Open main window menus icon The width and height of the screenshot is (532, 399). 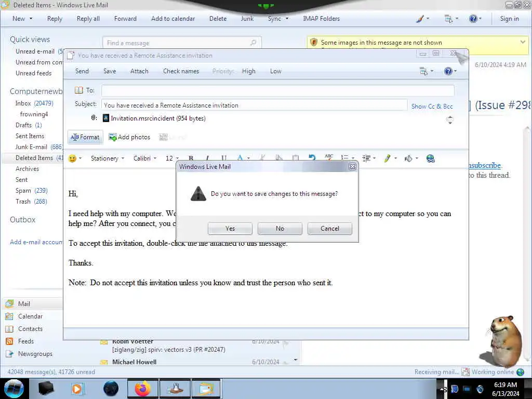tap(451, 19)
